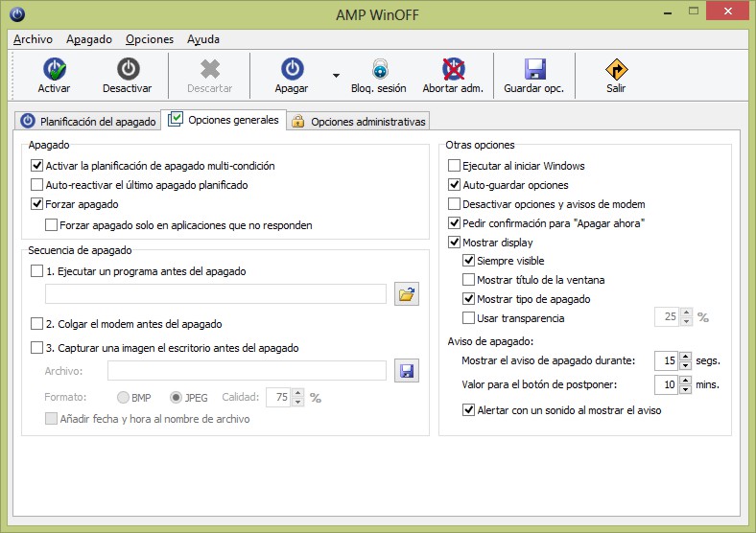756x533 pixels.
Task: Toggle Mostrar tipo de apagado checkbox
Action: (x=468, y=299)
